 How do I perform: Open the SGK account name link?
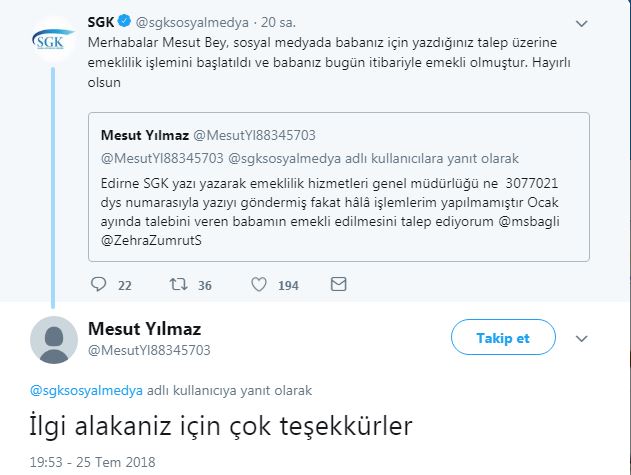[x=101, y=20]
